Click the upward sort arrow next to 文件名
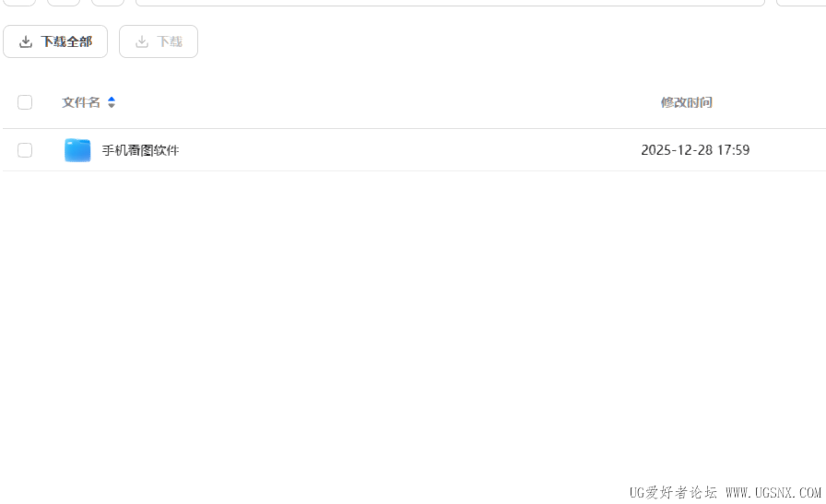 [x=112, y=99]
